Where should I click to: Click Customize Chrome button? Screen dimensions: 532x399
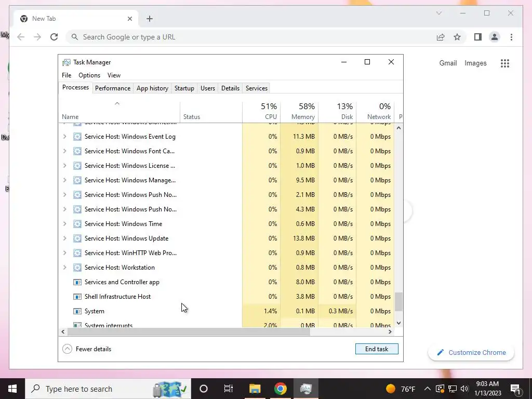tap(471, 353)
